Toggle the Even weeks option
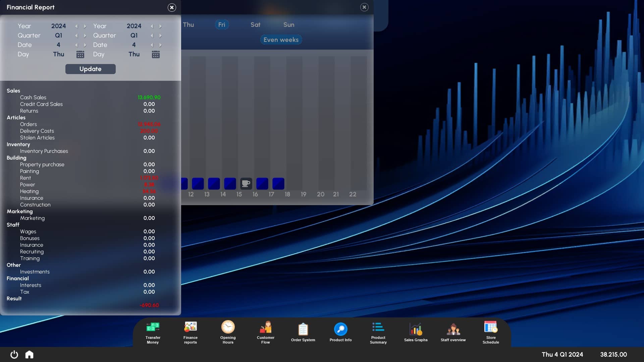Screen dimensions: 644x362 pos(281,40)
